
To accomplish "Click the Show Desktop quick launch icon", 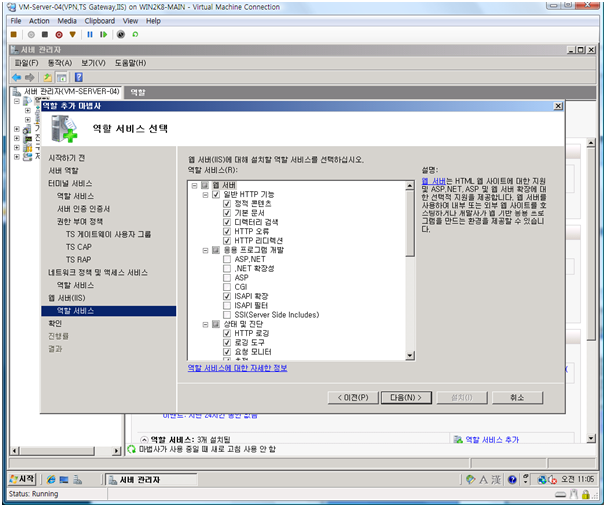I will click(64, 480).
